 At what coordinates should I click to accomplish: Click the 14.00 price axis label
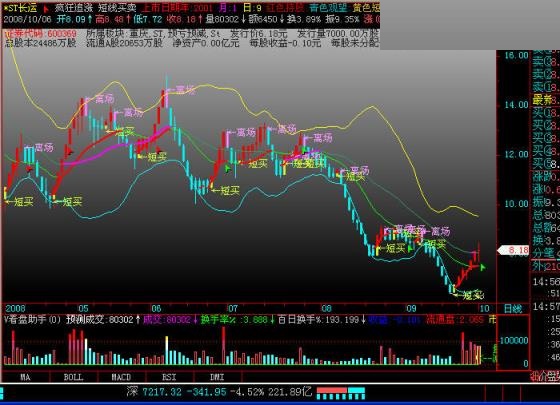pos(516,105)
